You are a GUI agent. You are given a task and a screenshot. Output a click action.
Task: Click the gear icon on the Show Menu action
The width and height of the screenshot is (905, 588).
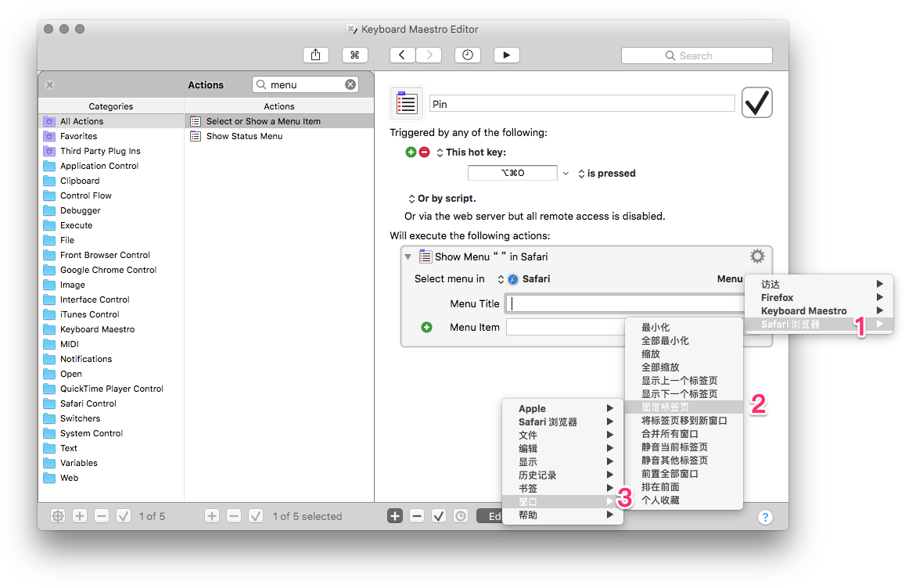point(756,256)
